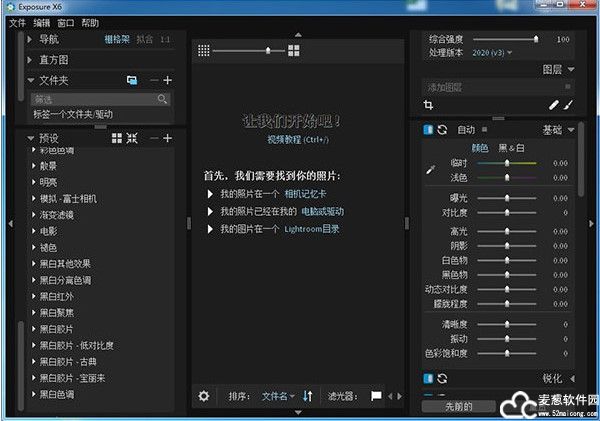Image resolution: width=600 pixels, height=421 pixels.
Task: Click the folder bookmark icon
Action: pos(132,80)
